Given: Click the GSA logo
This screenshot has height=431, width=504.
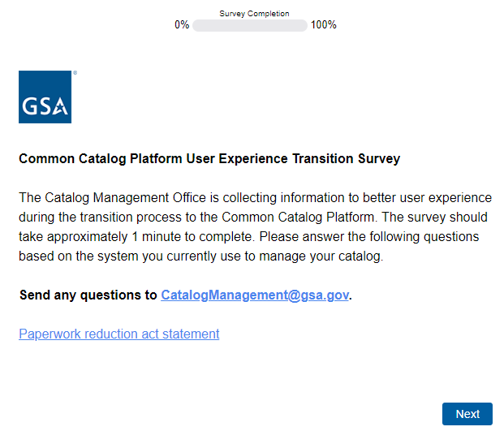Looking at the screenshot, I should 45,97.
